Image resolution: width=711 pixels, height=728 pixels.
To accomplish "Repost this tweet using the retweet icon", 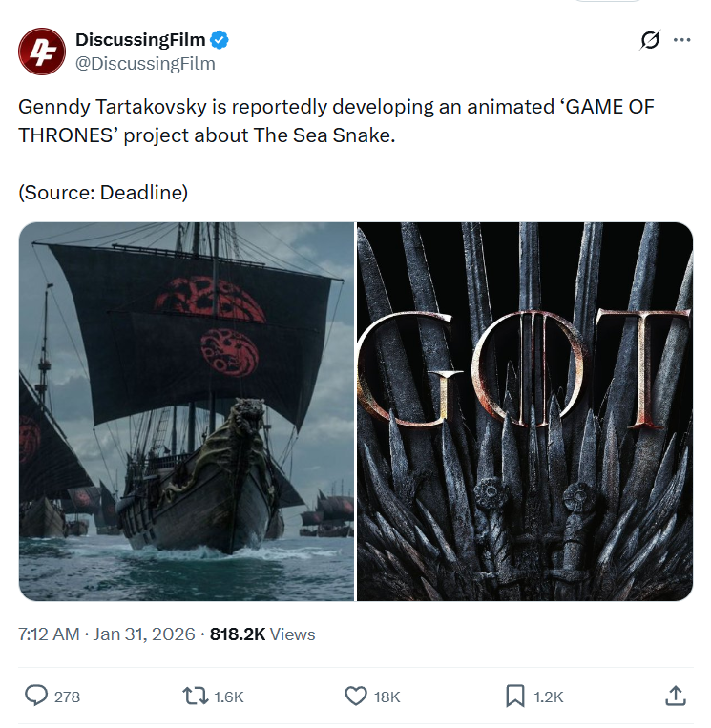I will point(195,697).
